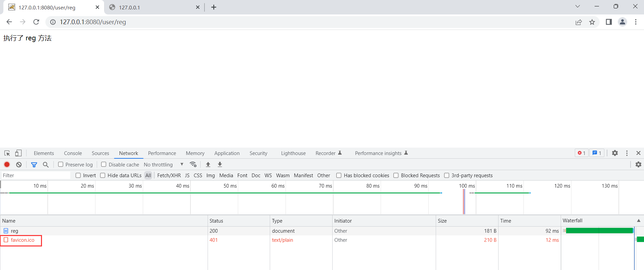644x270 pixels.
Task: Open the Security tab
Action: (258, 153)
